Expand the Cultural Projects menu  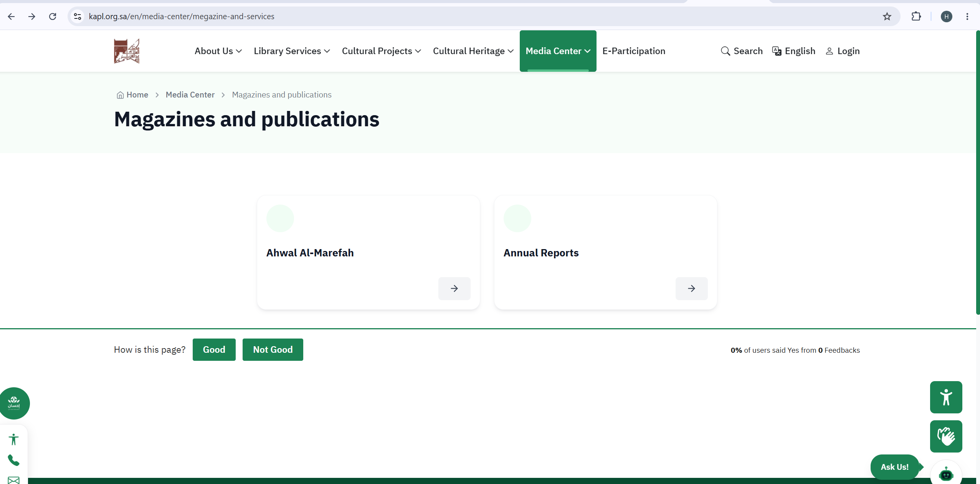[381, 51]
